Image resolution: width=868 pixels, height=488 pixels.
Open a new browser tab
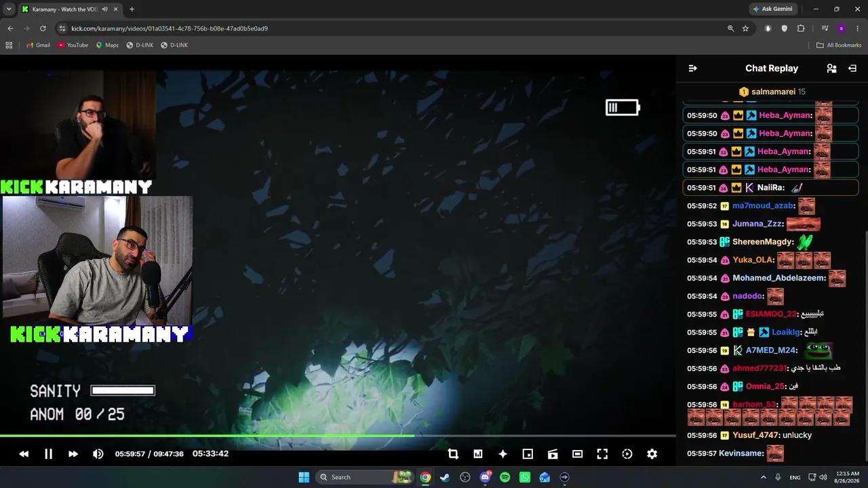132,9
